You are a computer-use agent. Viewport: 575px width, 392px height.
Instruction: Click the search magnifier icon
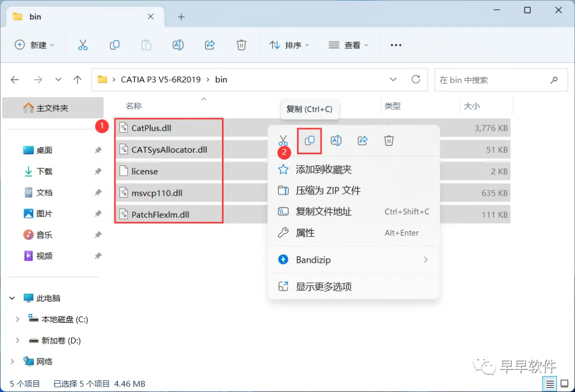554,80
